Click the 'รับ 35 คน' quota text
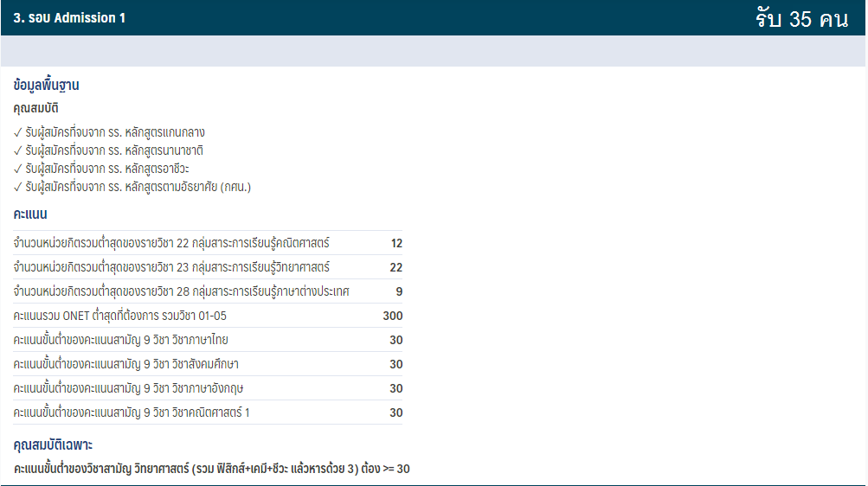This screenshot has height=486, width=868. tap(800, 19)
